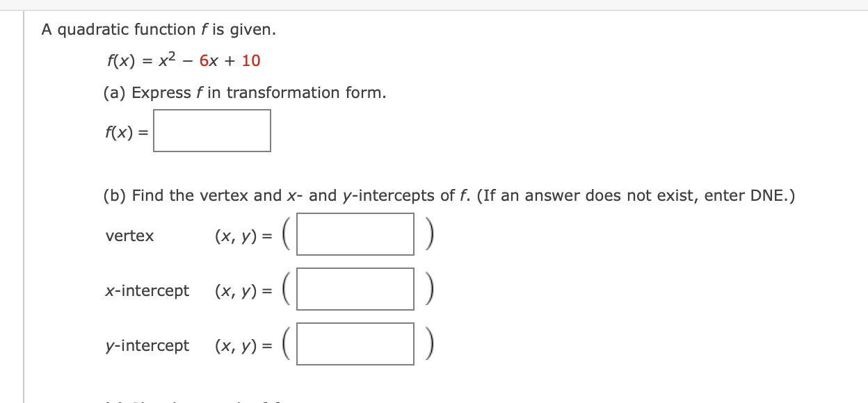Click the y-intercept answer field
The height and width of the screenshot is (403, 868).
coord(355,343)
